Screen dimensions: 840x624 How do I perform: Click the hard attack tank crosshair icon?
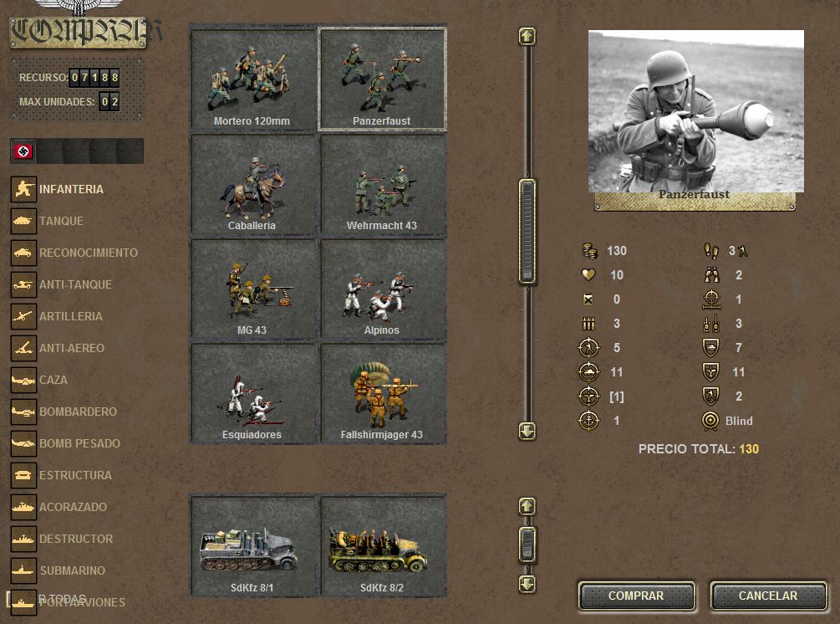click(x=588, y=372)
